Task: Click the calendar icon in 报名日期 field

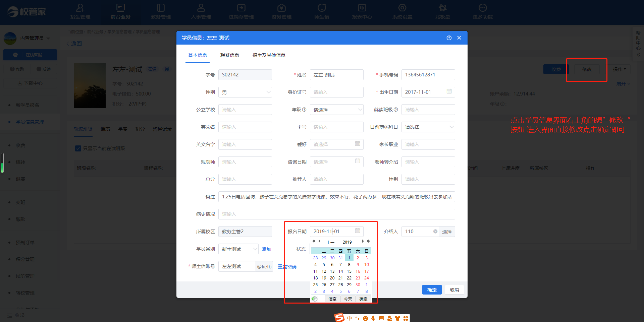Action: point(358,231)
